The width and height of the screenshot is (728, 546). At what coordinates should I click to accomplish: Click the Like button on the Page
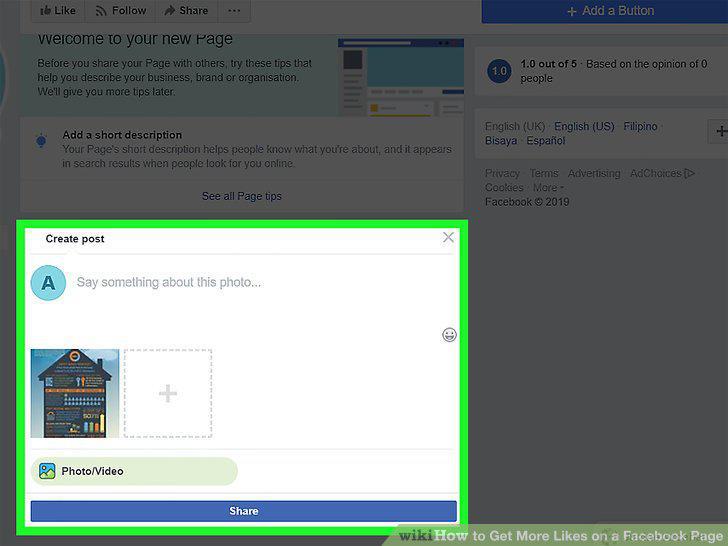coord(58,11)
